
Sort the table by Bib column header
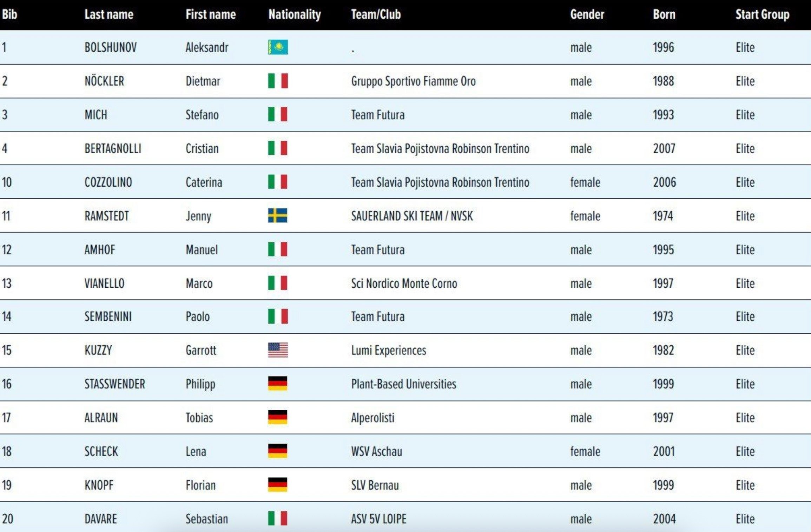tap(9, 14)
